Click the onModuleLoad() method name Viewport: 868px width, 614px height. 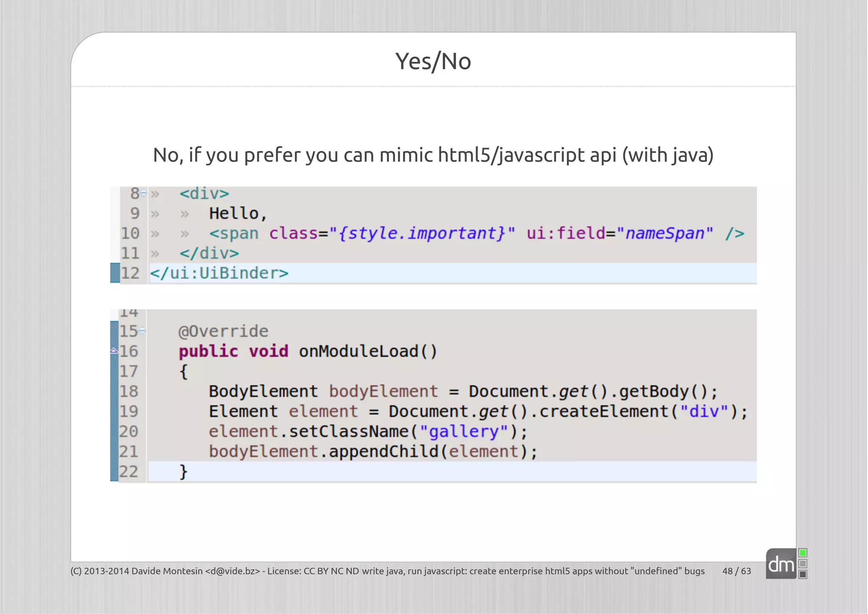click(x=368, y=351)
